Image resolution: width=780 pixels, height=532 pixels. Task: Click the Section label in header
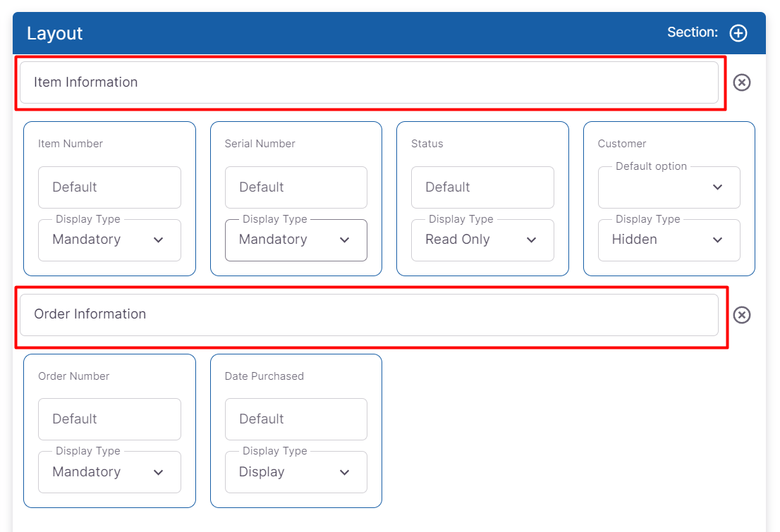tap(692, 32)
